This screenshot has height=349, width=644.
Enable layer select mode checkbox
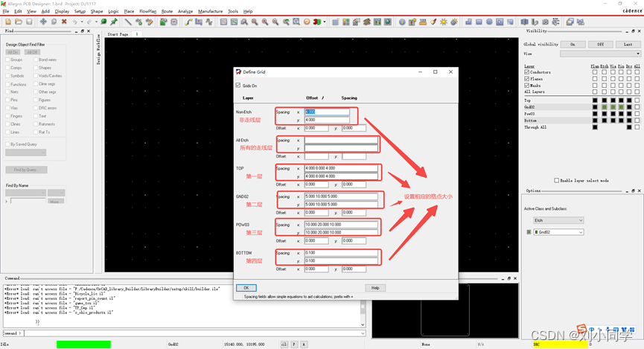click(x=557, y=180)
